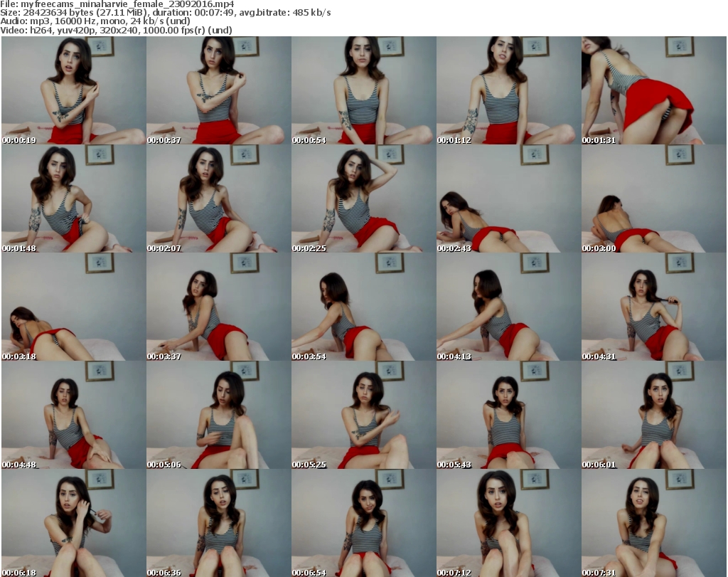Viewport: 728px width, 577px height.
Task: Choose the frame timestamped 00:02:25
Action: point(363,198)
